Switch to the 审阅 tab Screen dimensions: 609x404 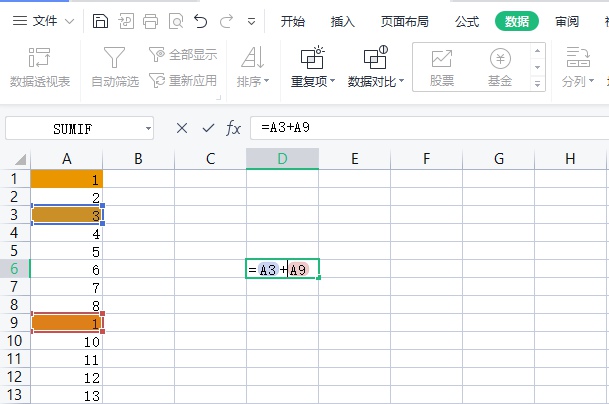click(x=567, y=21)
